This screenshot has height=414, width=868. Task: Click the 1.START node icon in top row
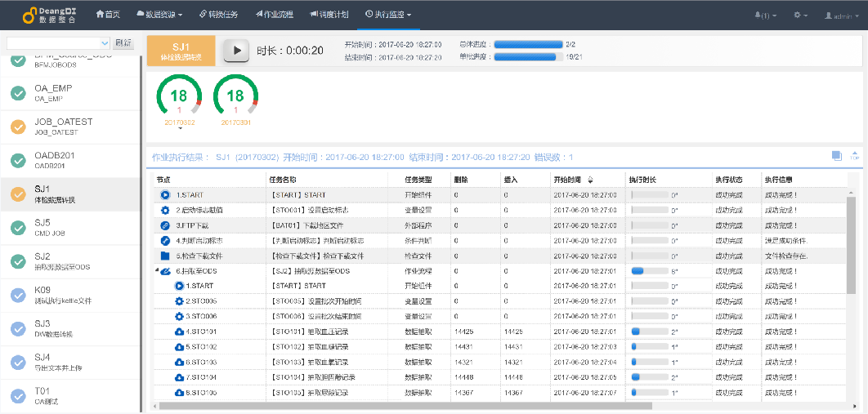point(165,195)
